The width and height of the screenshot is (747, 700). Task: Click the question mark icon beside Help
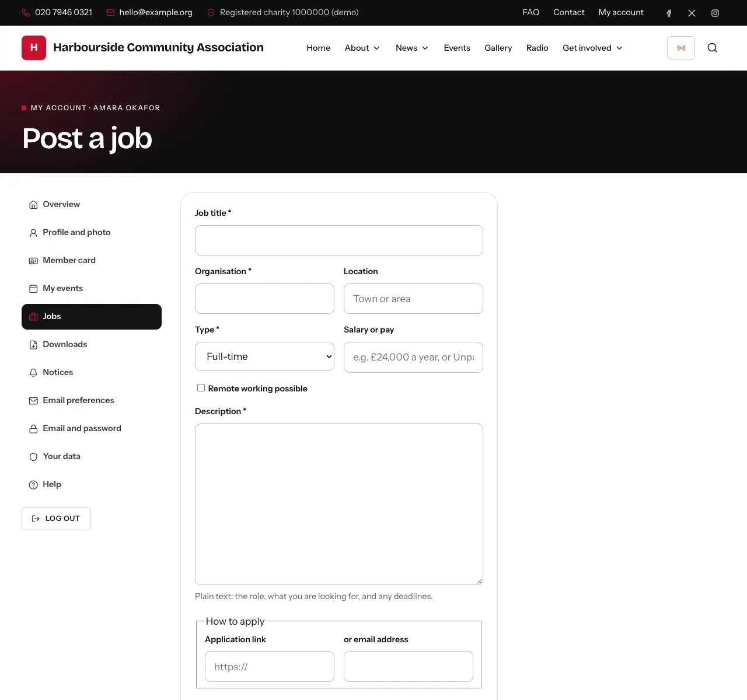[x=33, y=485]
